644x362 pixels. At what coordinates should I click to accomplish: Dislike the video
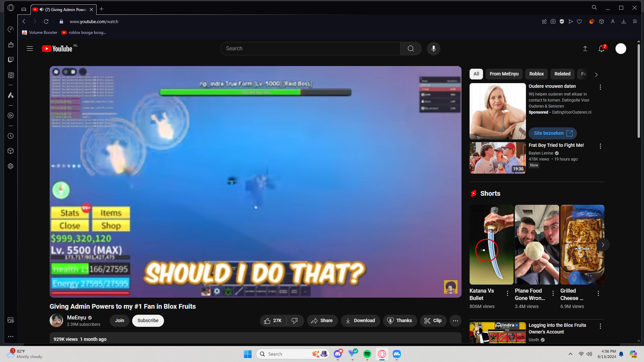coord(295,321)
